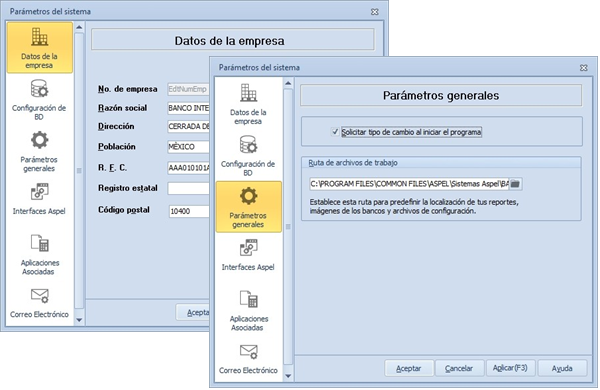This screenshot has height=390, width=600.
Task: Click the Ayuda button
Action: click(562, 368)
